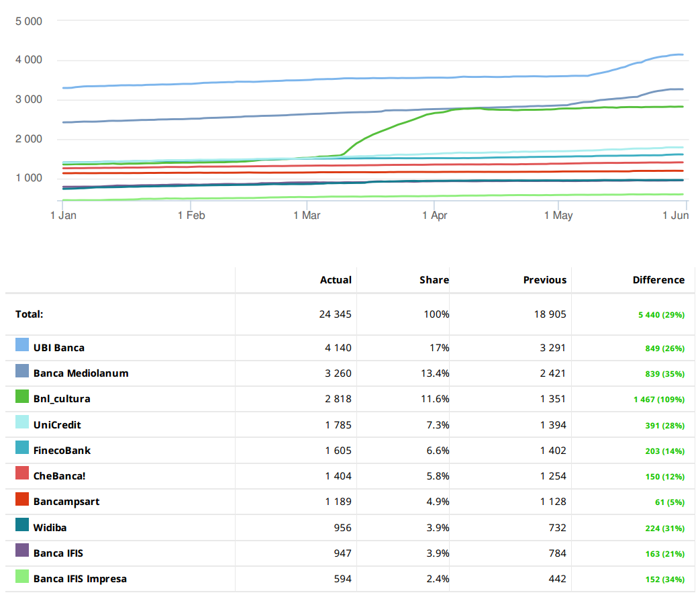Click the Widiba row label
Image resolution: width=700 pixels, height=597 pixels.
click(50, 528)
